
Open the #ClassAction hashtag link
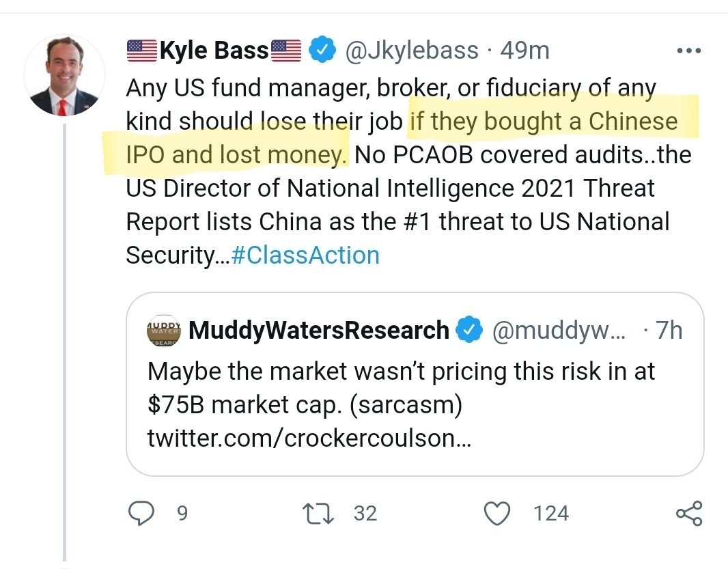pos(305,255)
